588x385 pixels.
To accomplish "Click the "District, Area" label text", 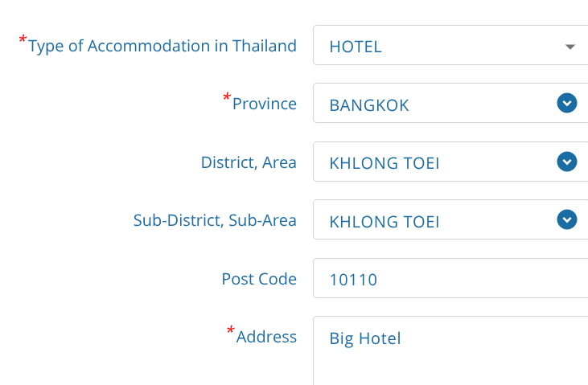I will point(249,162).
